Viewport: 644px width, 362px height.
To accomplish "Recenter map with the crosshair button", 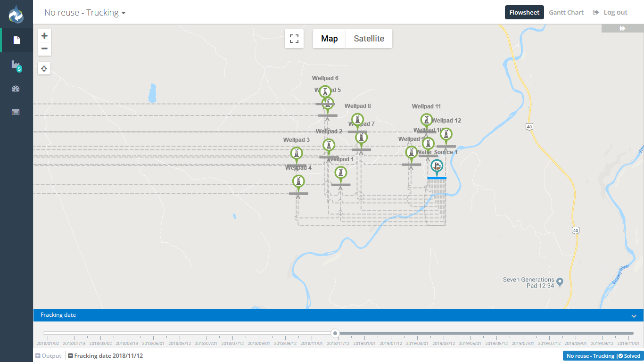I will click(x=44, y=69).
